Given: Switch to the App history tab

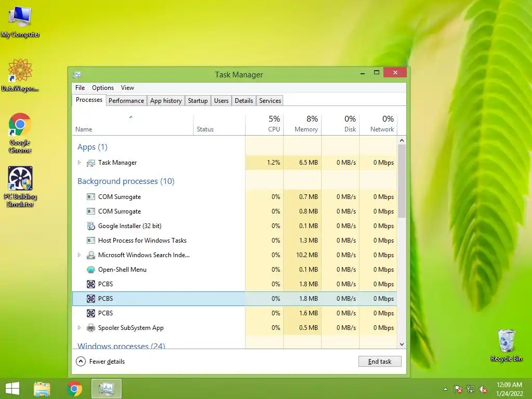Looking at the screenshot, I should click(166, 101).
